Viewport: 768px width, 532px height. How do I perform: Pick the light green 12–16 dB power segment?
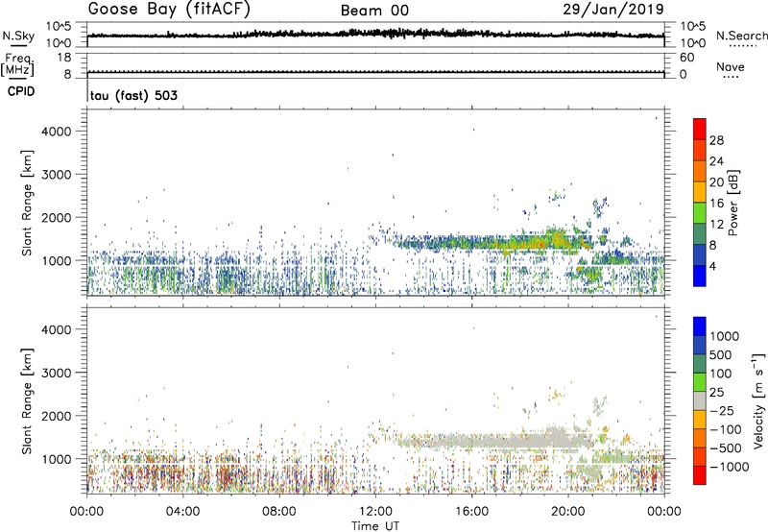tap(700, 213)
